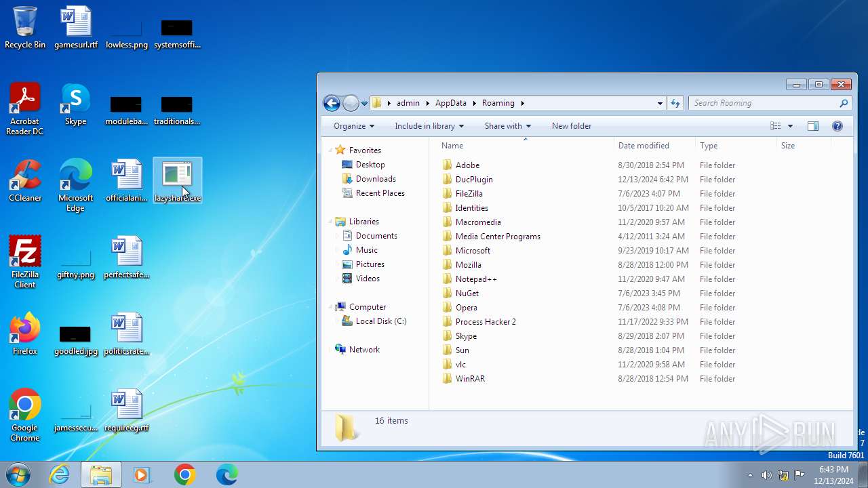Open Windows Media Player from taskbar

click(x=142, y=474)
